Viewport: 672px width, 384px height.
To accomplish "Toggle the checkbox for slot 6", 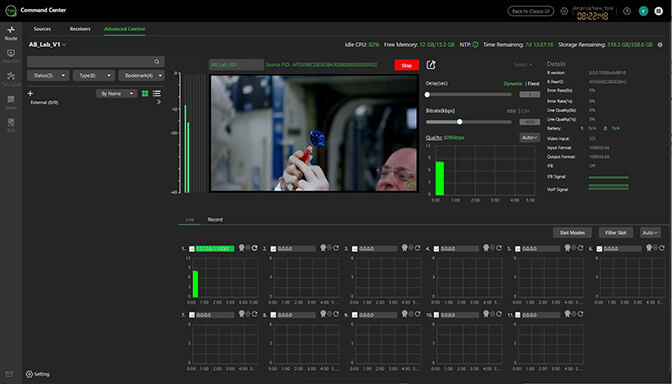I will (599, 249).
